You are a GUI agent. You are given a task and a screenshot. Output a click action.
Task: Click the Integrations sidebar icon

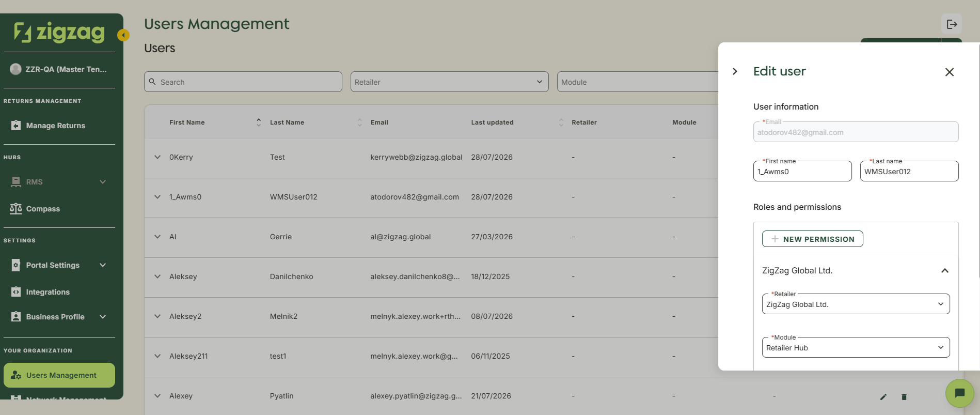[x=16, y=291]
